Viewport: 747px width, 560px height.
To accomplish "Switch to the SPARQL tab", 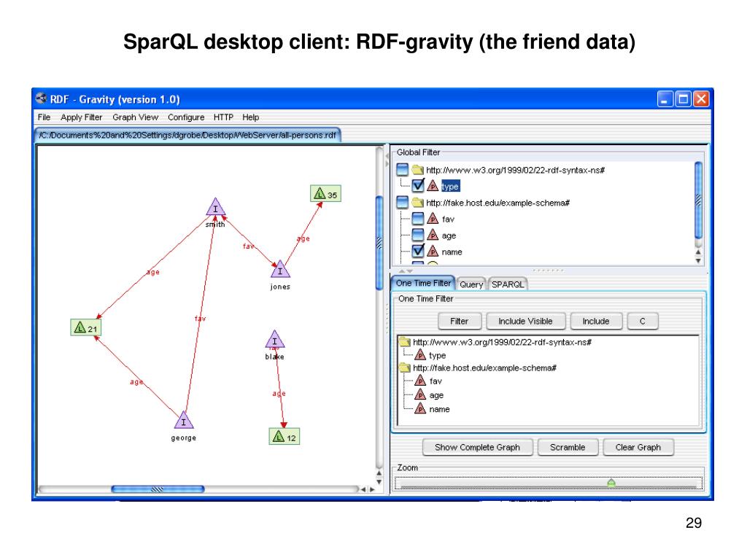I will tap(508, 284).
